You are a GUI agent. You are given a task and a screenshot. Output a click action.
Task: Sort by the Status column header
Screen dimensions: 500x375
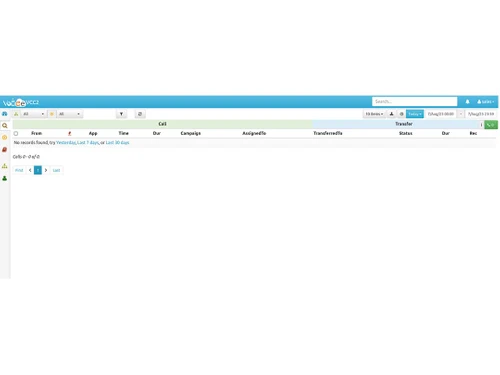tap(406, 133)
